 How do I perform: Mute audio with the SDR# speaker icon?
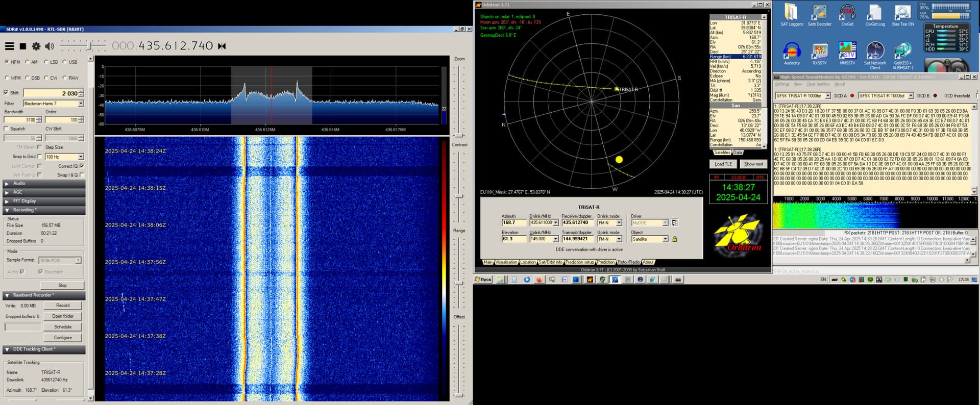click(50, 46)
